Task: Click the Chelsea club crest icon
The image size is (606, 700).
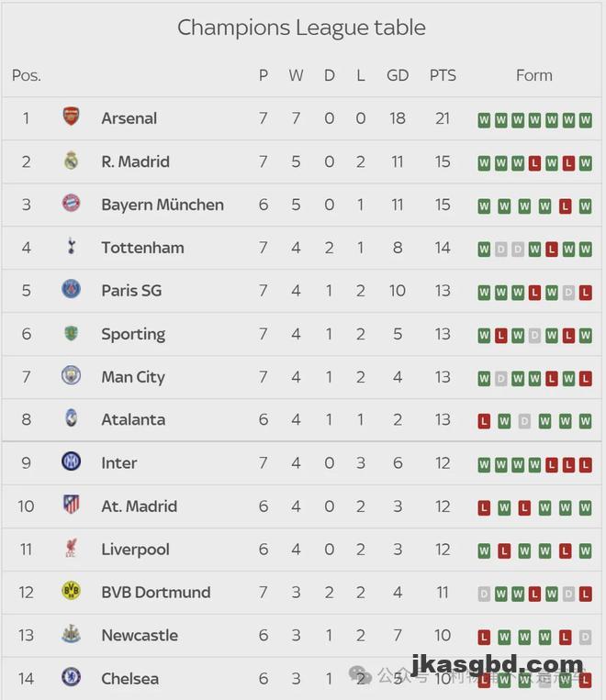Action: [x=71, y=678]
